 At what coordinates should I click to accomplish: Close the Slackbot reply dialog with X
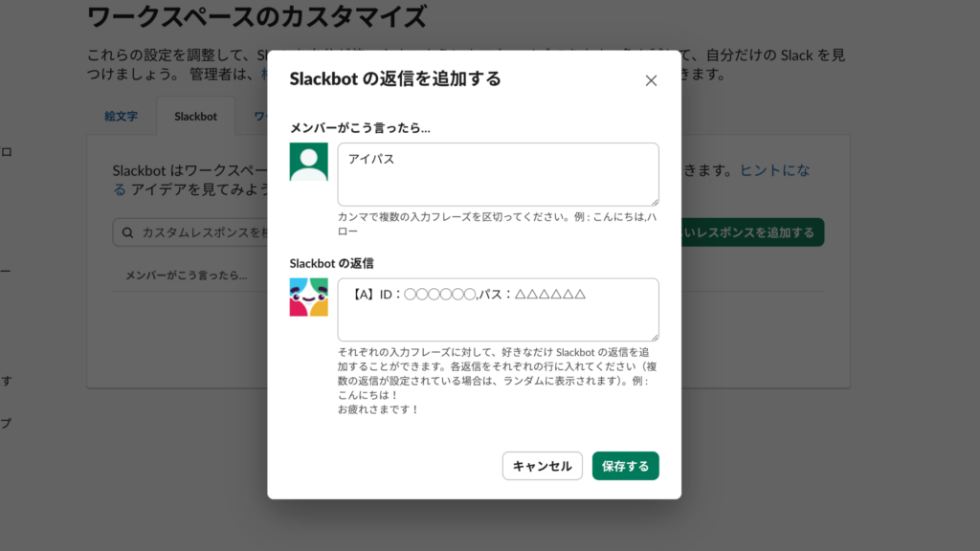(x=652, y=80)
